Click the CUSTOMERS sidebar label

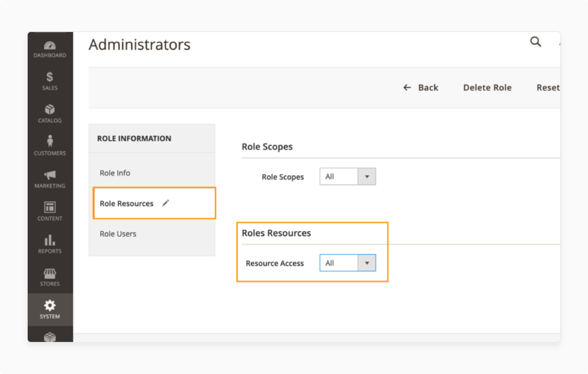pyautogui.click(x=50, y=153)
